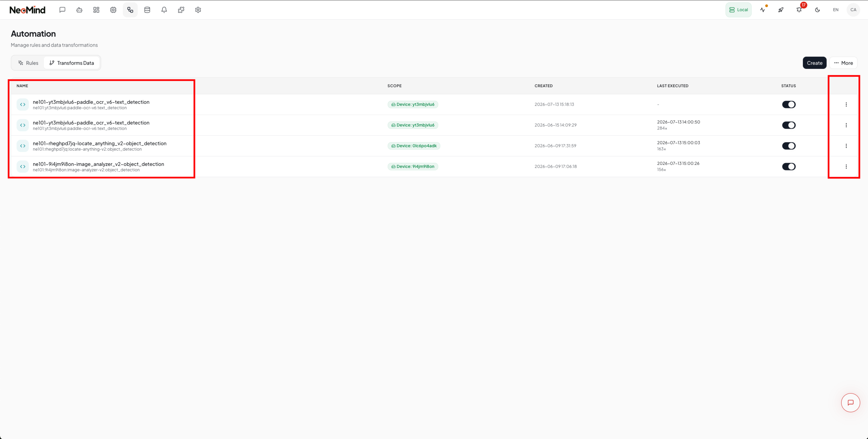Click created date 2026-06-09 17:31:59
Image resolution: width=868 pixels, height=439 pixels.
555,146
